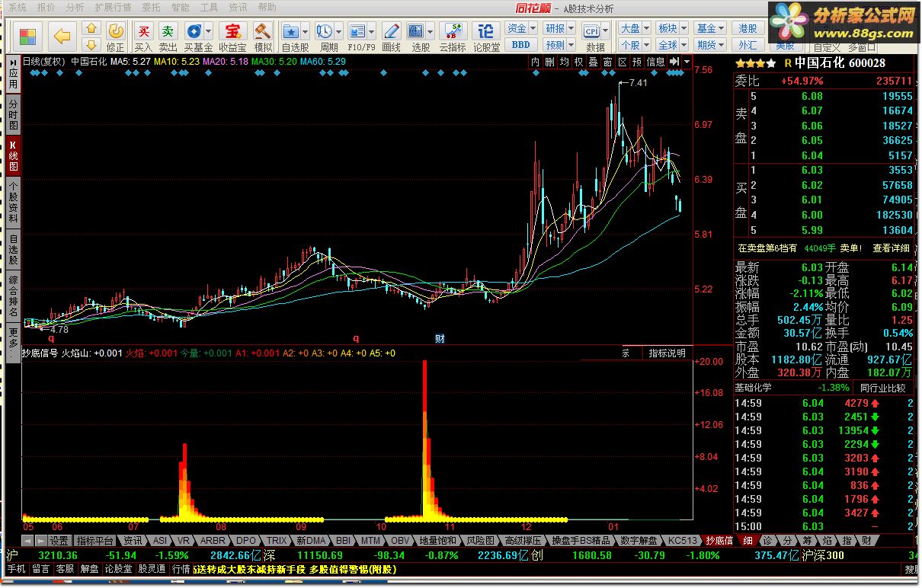The image size is (922, 588).
Task: Switch to the 分时图 side tab
Action: pyautogui.click(x=13, y=114)
